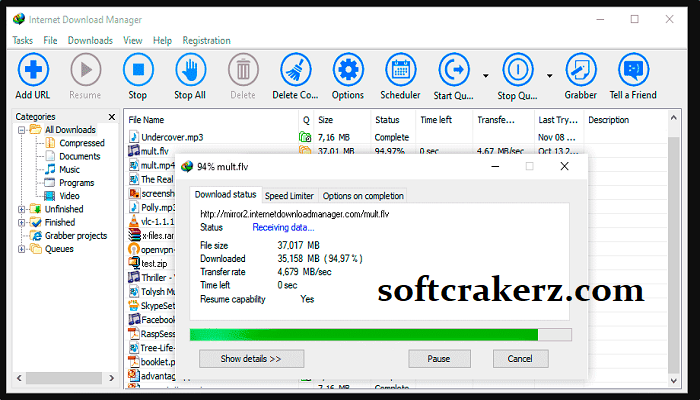Click the mirror2 mult.flv URL text
The height and width of the screenshot is (400, 700).
point(295,214)
